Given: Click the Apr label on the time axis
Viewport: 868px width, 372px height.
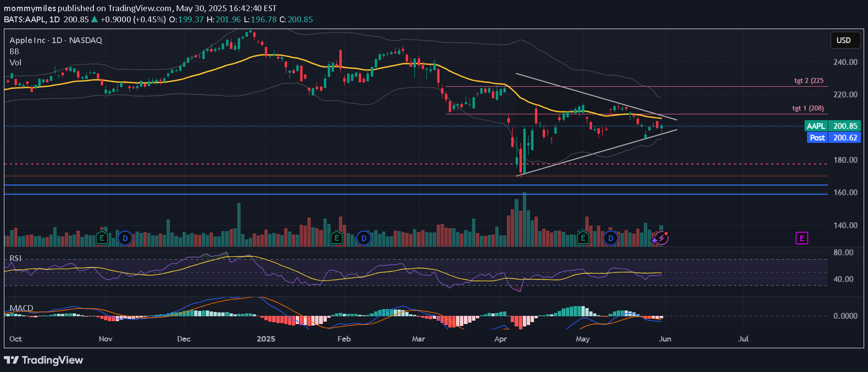Looking at the screenshot, I should 501,339.
